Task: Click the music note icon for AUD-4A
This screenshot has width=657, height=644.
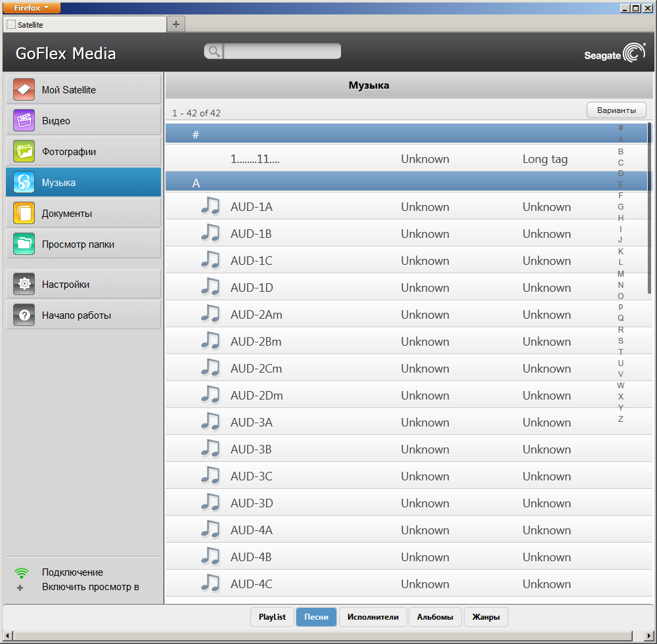Action: tap(210, 529)
